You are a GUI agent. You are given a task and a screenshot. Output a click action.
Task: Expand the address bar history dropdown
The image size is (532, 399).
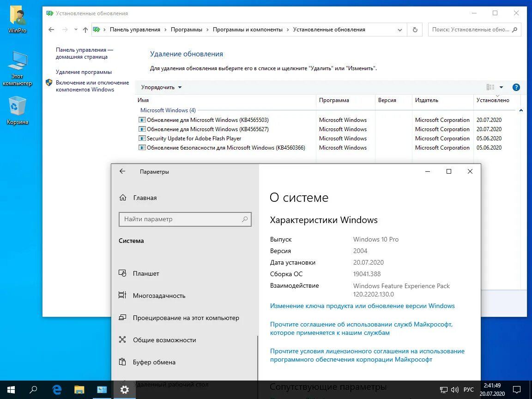pos(399,30)
